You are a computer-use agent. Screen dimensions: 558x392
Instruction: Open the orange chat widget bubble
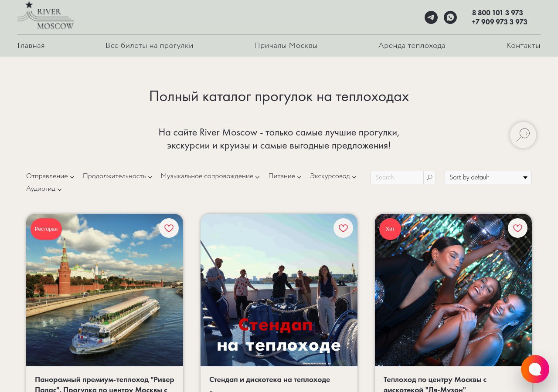click(x=535, y=369)
